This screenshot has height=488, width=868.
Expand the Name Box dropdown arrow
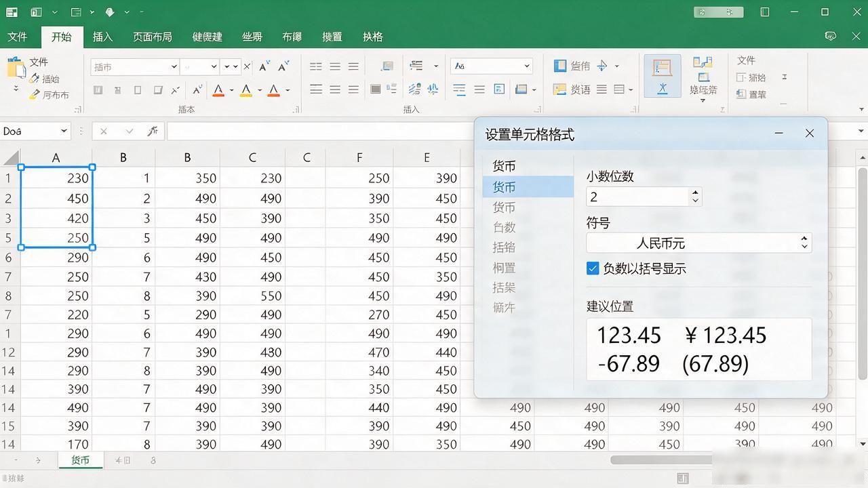click(64, 131)
